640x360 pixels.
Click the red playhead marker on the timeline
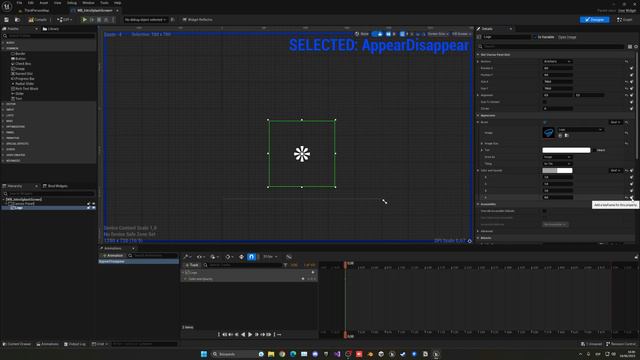(x=345, y=265)
